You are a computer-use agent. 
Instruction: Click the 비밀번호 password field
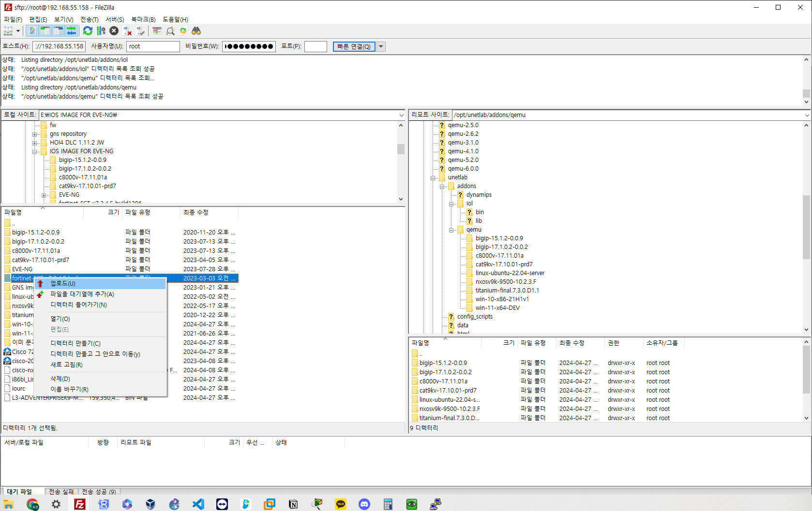pos(249,46)
